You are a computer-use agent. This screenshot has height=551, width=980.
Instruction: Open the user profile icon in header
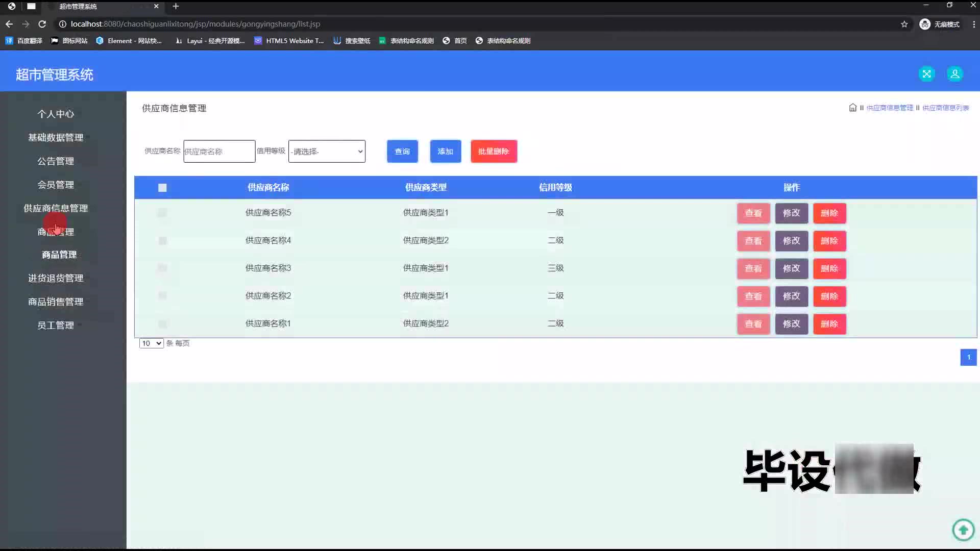tap(955, 74)
